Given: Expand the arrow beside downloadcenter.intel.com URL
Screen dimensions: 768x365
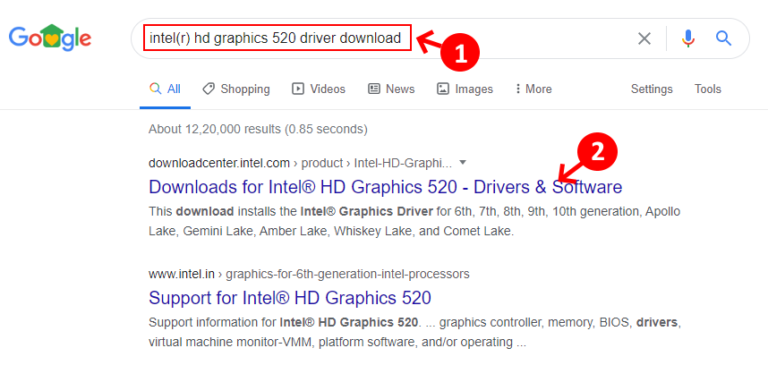Looking at the screenshot, I should pos(463,162).
